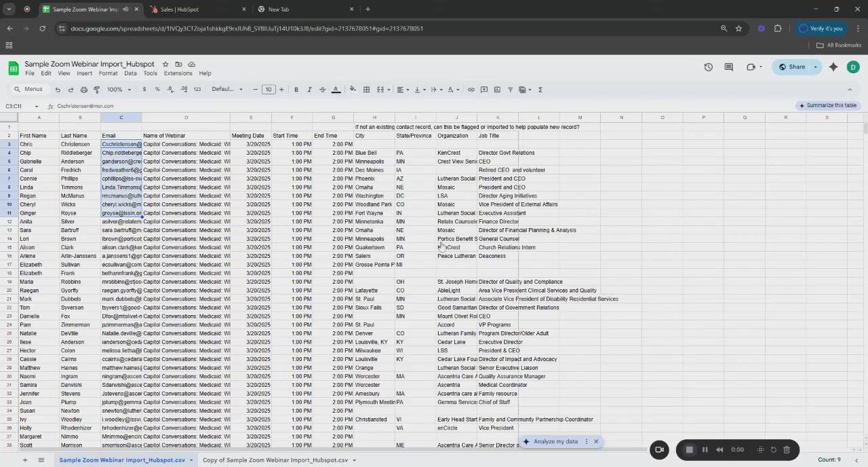The width and height of the screenshot is (868, 467).
Task: Open the borders tool
Action: (x=366, y=90)
